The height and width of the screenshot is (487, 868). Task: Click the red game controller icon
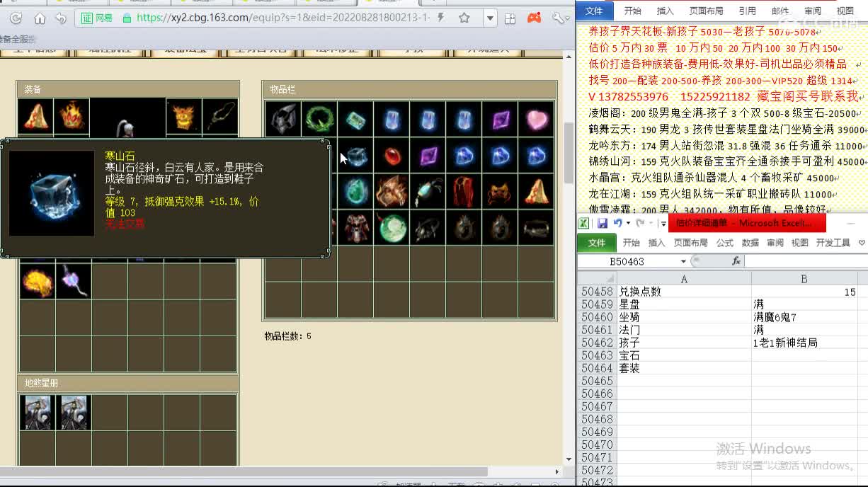point(536,18)
